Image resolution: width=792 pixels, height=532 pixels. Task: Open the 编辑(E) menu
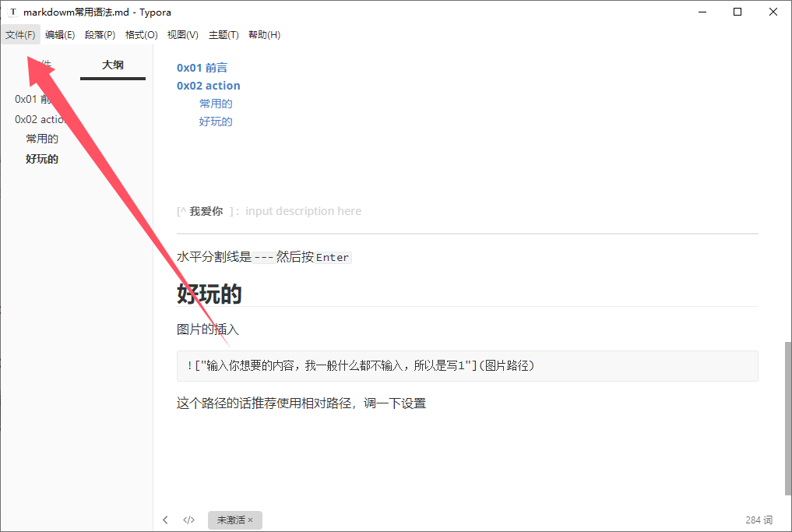(x=60, y=35)
